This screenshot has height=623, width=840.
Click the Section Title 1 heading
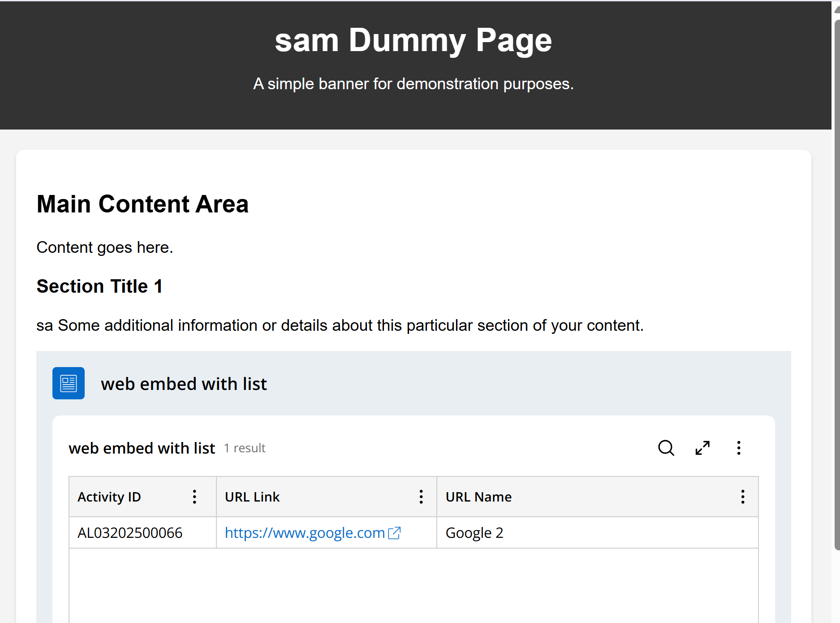[x=99, y=286]
